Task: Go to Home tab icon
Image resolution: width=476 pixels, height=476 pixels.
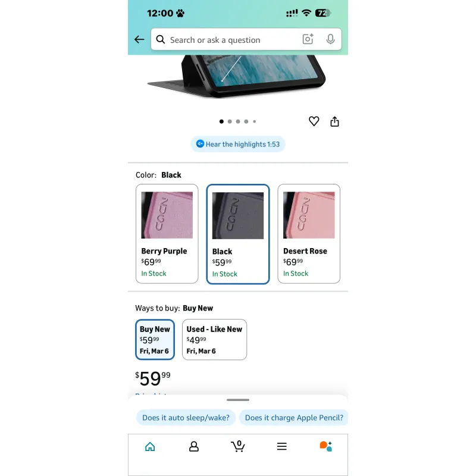Action: pos(150,447)
